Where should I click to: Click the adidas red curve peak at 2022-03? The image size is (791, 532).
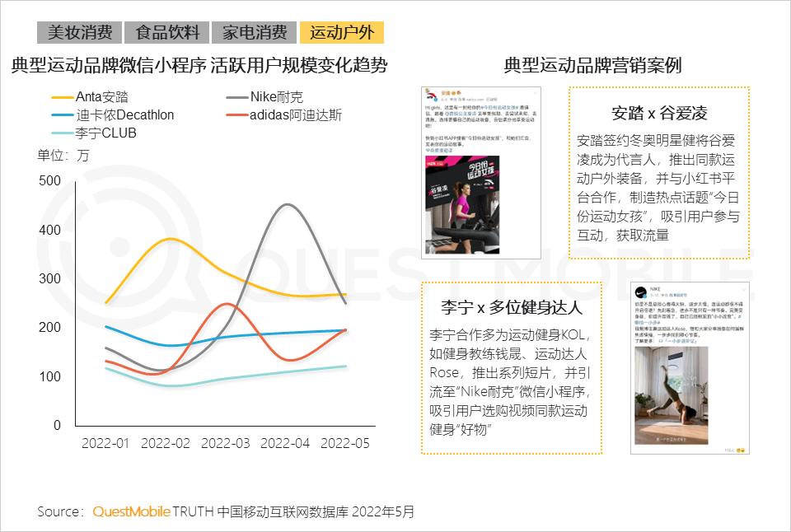coord(227,304)
